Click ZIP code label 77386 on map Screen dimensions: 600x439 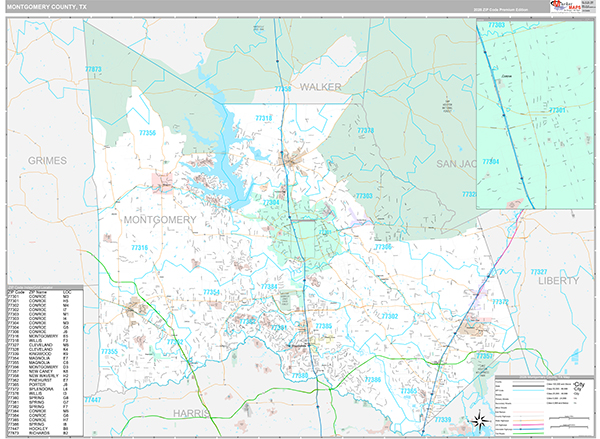pyautogui.click(x=373, y=380)
